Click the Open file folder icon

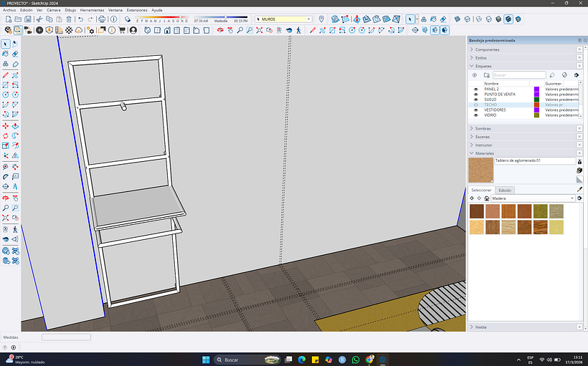[18, 19]
